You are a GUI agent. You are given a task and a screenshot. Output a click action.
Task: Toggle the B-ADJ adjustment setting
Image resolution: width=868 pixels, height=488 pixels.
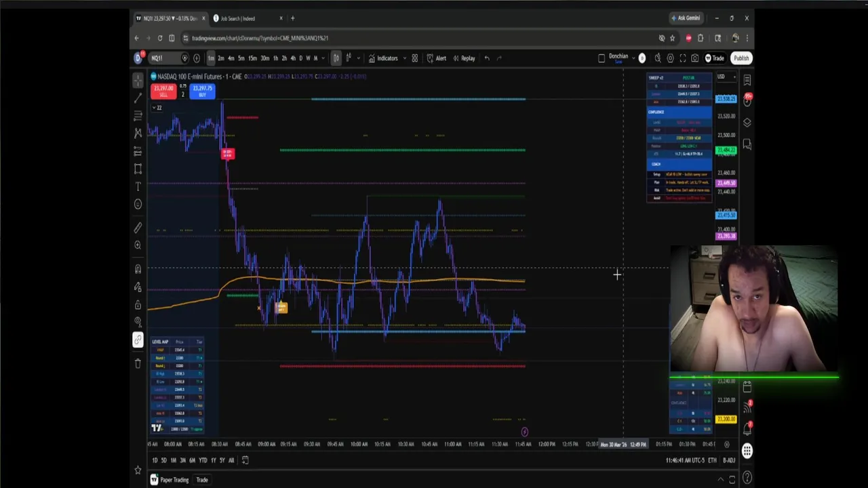pyautogui.click(x=729, y=460)
